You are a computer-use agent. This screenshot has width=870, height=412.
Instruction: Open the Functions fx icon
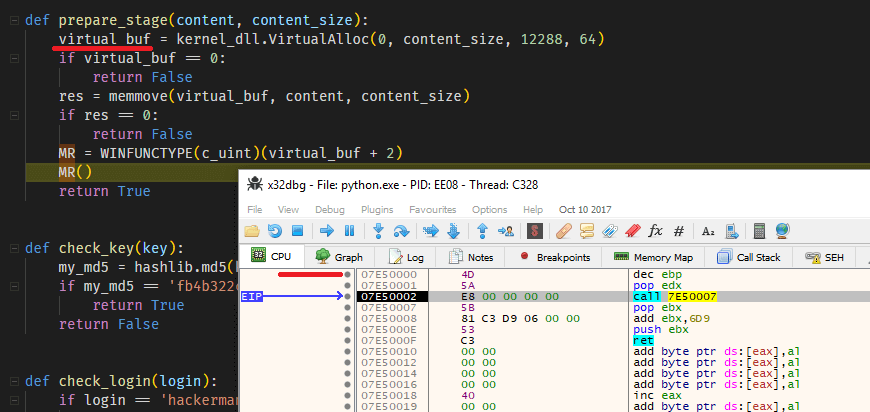(655, 231)
